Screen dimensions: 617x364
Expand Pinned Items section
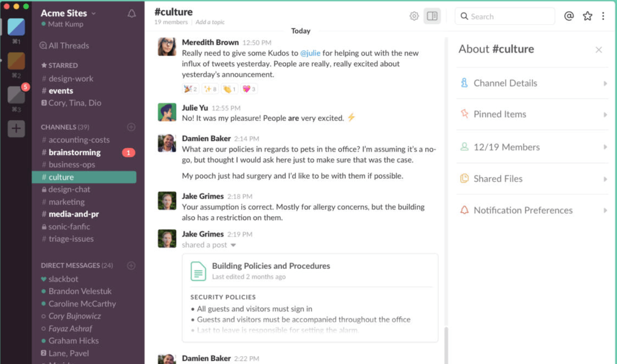click(x=532, y=114)
